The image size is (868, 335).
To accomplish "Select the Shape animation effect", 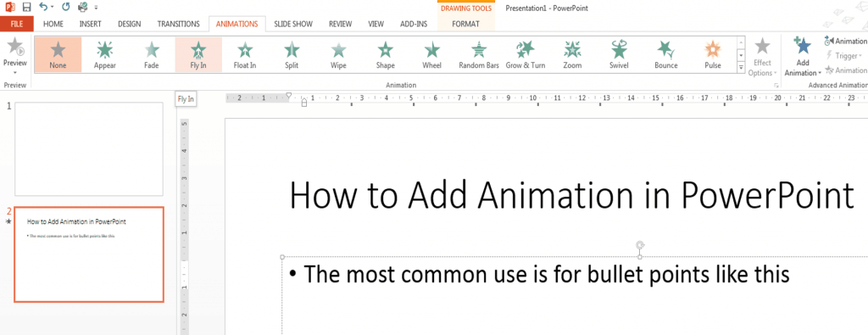I will pos(386,54).
